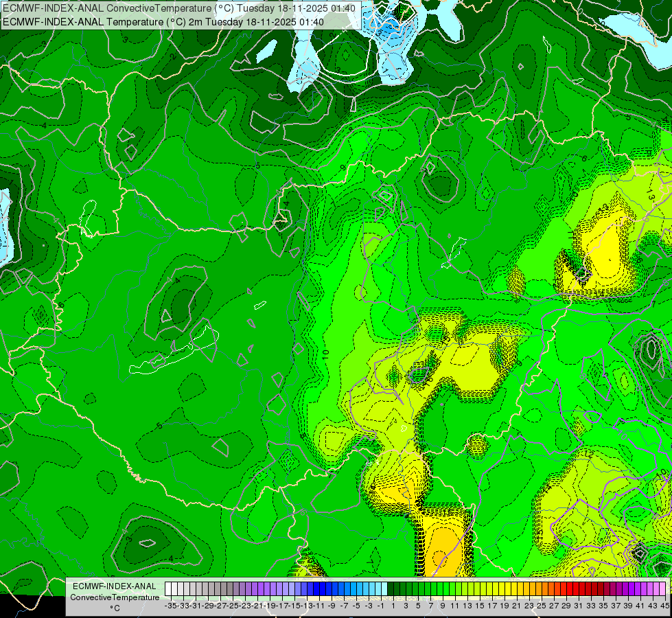This screenshot has width=672, height=618.
Task: Click legend scale value -25
Action: (x=233, y=606)
